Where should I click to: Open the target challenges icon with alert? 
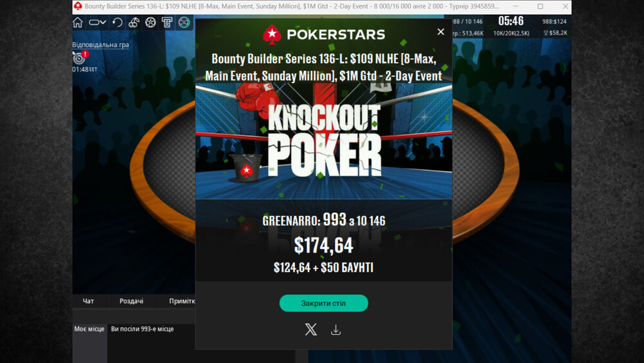(x=80, y=57)
